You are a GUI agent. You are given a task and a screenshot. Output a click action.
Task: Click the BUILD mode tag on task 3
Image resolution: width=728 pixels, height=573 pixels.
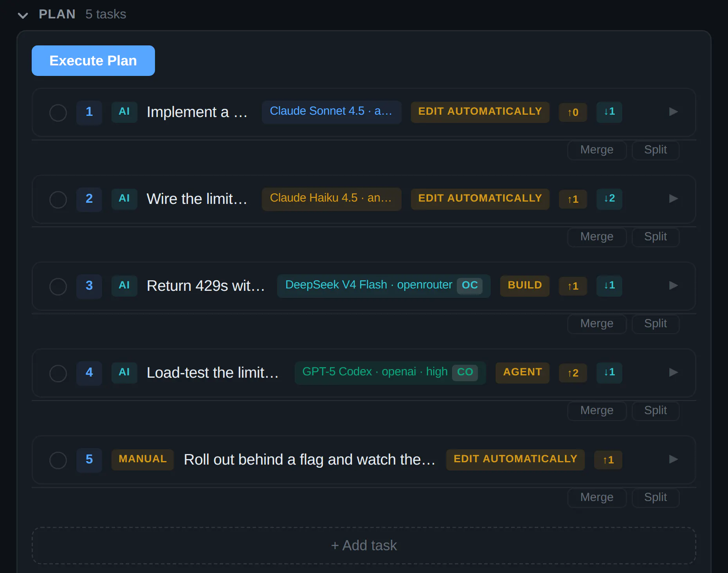(525, 286)
